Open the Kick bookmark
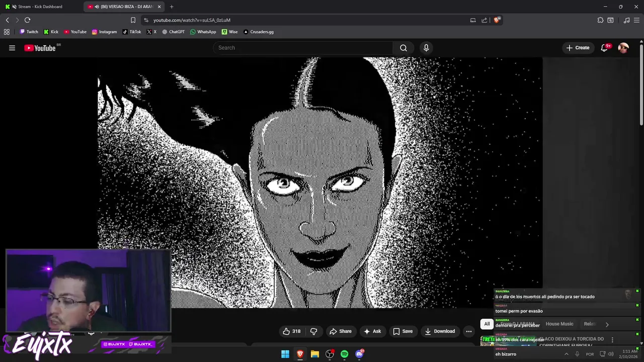The image size is (644, 362). coord(51,32)
